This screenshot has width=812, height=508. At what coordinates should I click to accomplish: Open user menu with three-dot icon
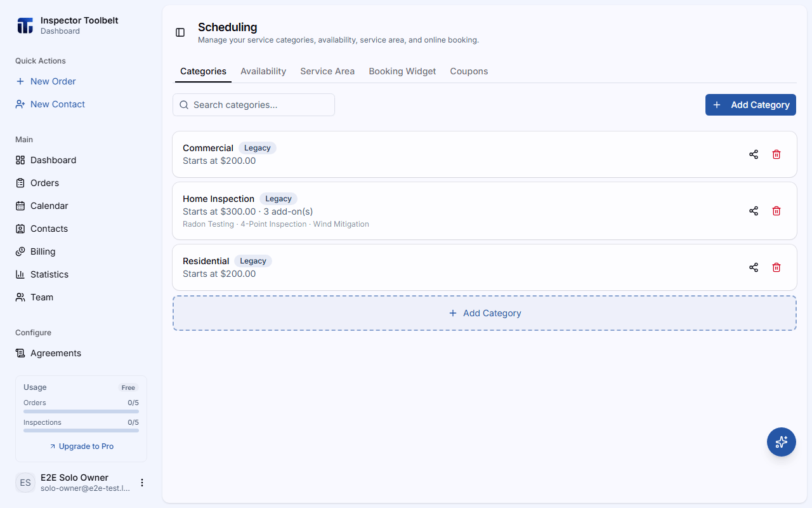pos(142,483)
